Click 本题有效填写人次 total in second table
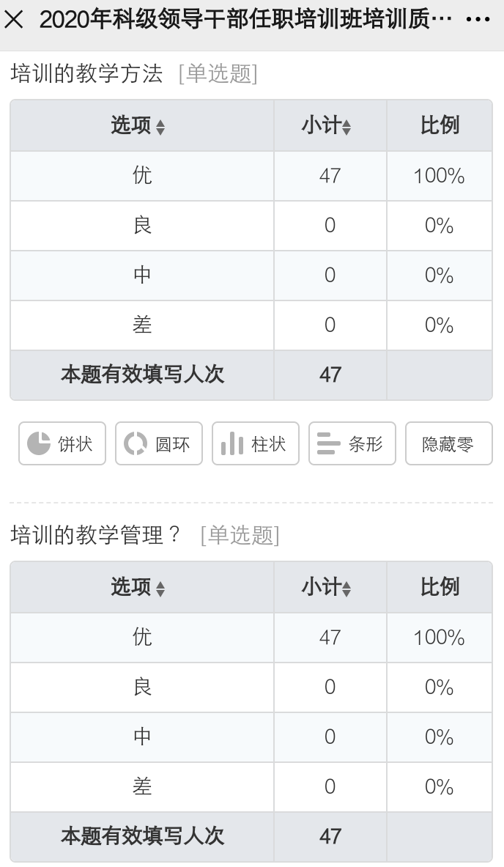Screen dimensions: 504x867 (142, 835)
